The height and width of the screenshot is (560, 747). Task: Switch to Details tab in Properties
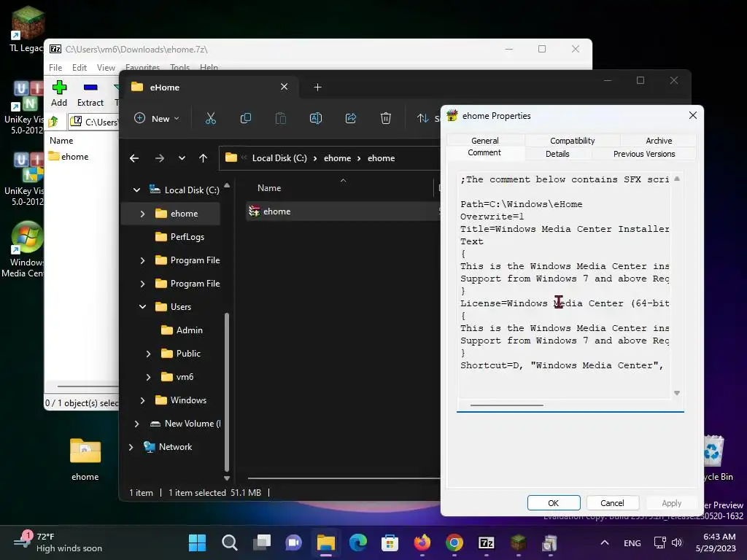click(557, 154)
